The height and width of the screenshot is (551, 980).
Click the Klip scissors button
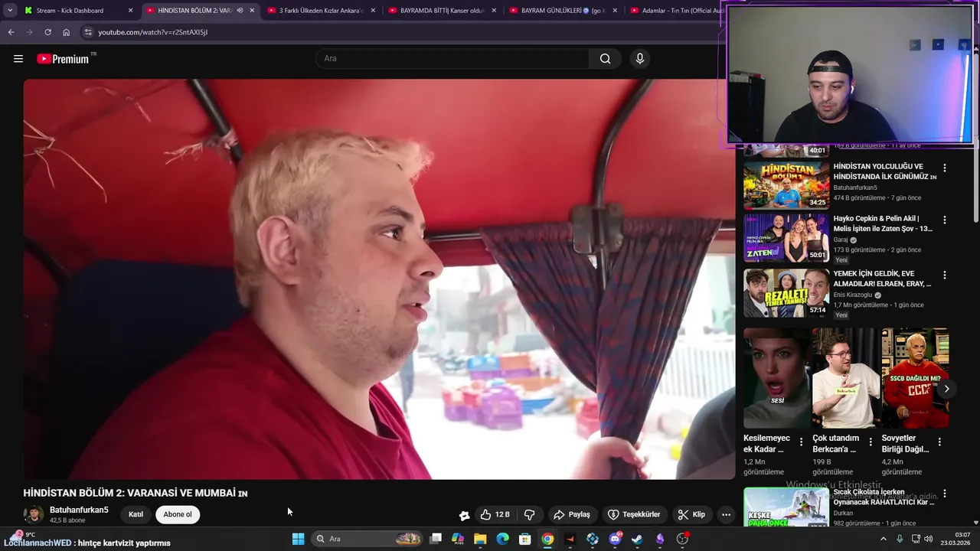[691, 514]
